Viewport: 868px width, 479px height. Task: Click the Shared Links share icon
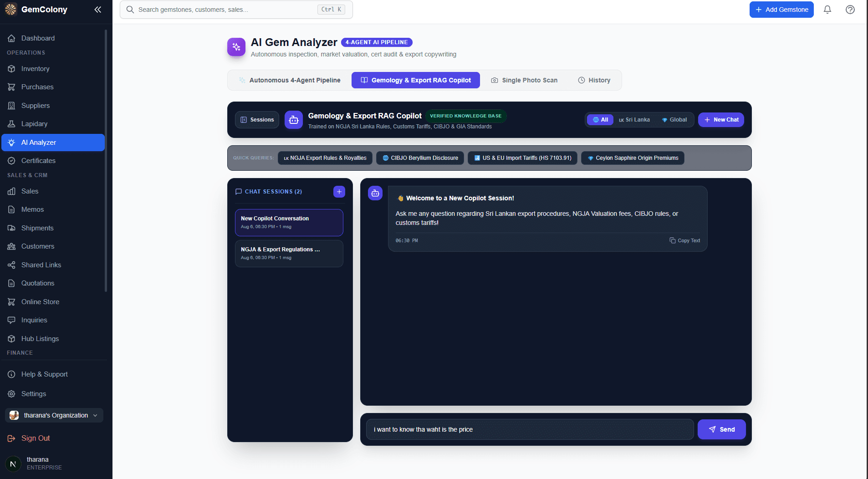coord(11,265)
